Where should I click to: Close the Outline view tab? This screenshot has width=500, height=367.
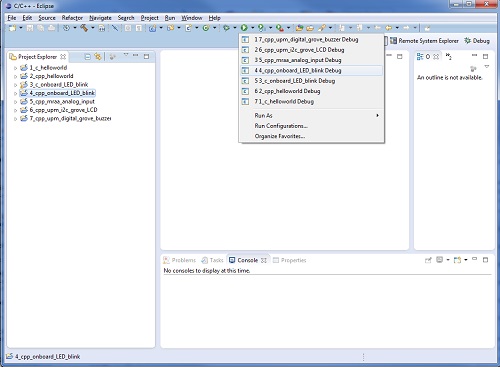436,57
